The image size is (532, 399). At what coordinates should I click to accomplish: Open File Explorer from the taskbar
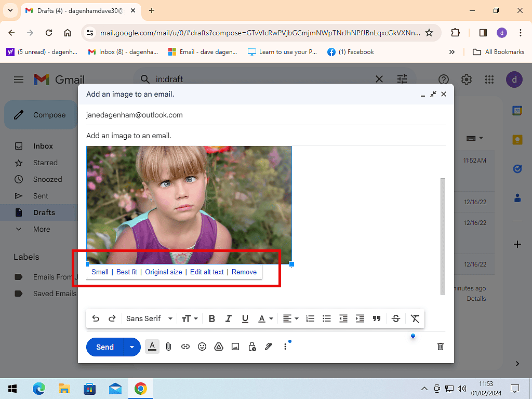click(64, 389)
